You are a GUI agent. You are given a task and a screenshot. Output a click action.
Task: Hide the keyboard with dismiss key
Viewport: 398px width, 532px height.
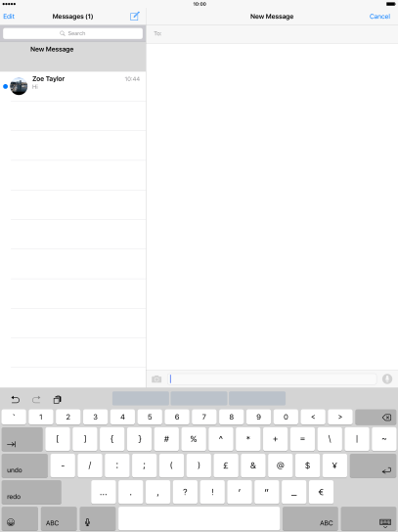coord(369,518)
